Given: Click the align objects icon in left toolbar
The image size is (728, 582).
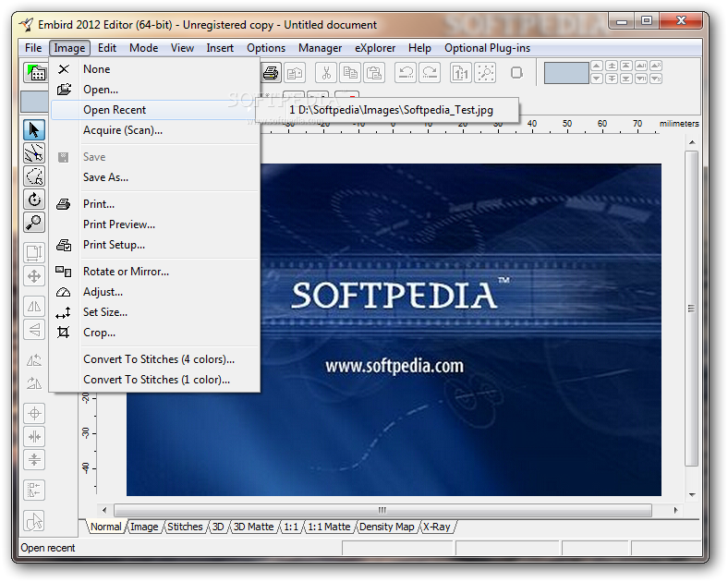Looking at the screenshot, I should click(34, 491).
